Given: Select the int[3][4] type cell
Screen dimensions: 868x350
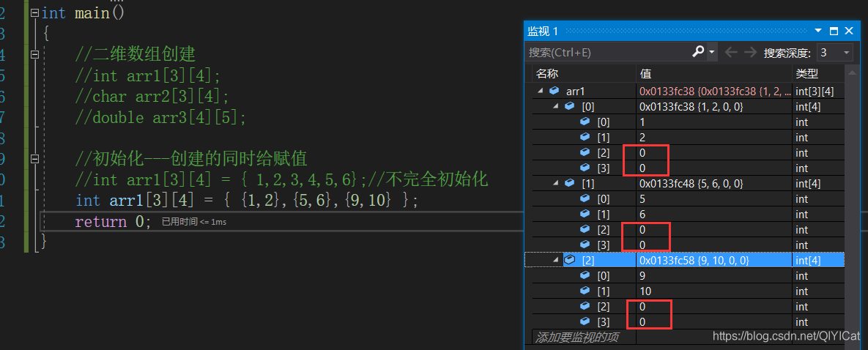Looking at the screenshot, I should click(x=818, y=92).
